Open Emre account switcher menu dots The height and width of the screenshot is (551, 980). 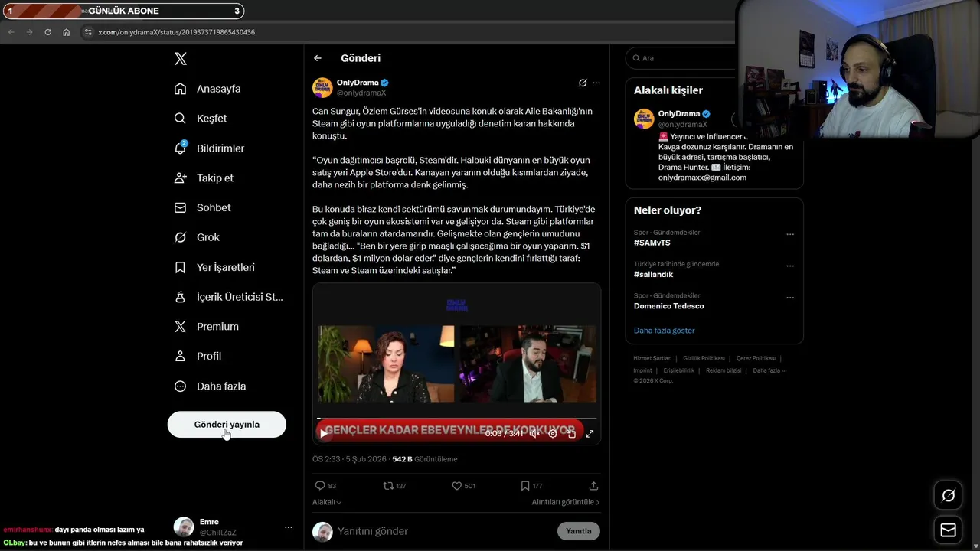[288, 527]
